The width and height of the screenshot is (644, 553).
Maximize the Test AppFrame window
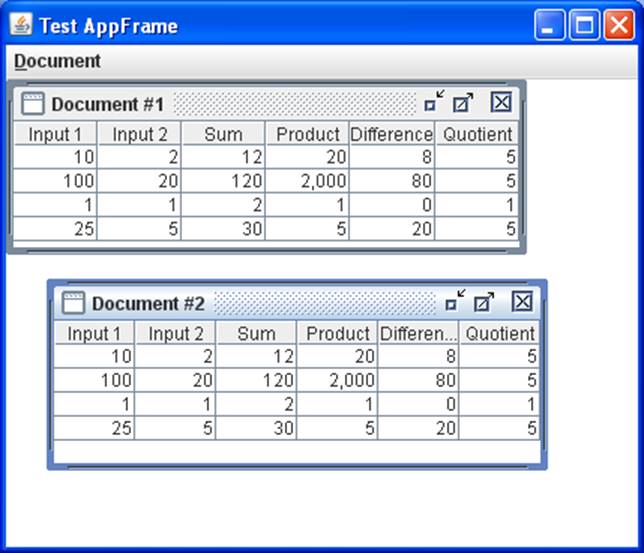[585, 25]
